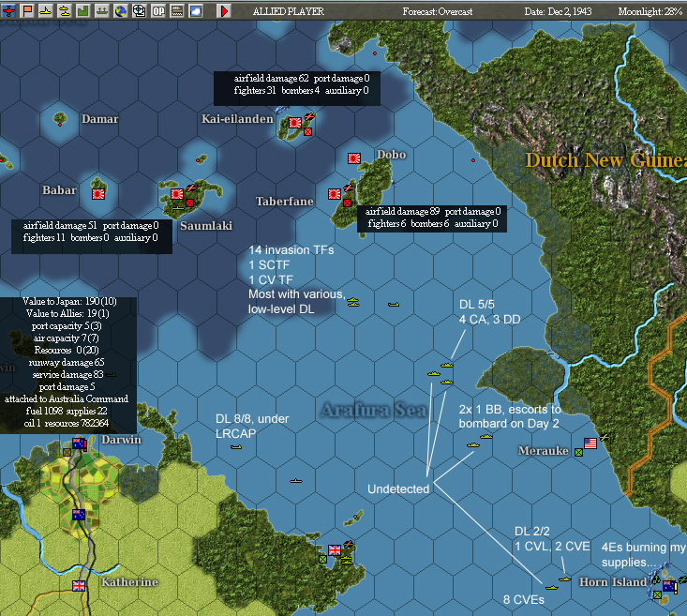Click the 'Forecast: Overcast' status text

click(438, 11)
